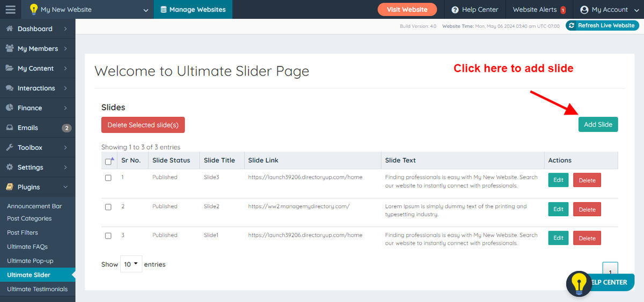Click the Dashboard home icon
The image size is (644, 302).
(x=9, y=28)
